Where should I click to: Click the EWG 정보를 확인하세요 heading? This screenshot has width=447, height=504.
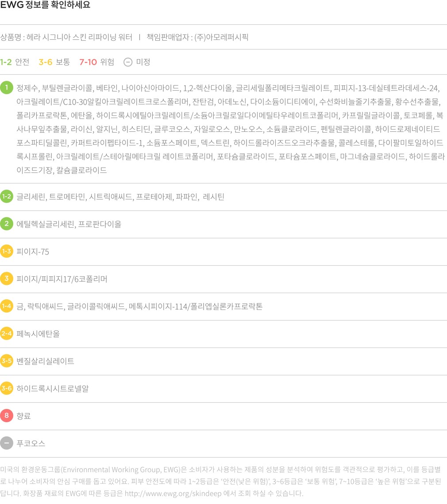click(45, 6)
